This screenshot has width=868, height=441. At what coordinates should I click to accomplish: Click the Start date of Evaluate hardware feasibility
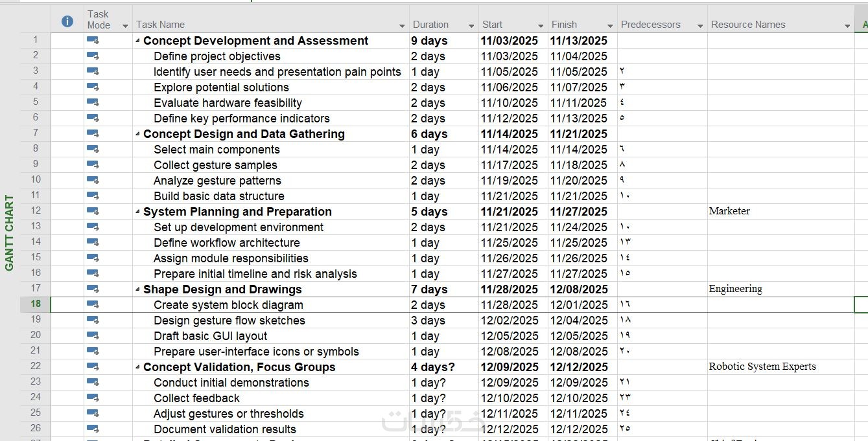(510, 103)
